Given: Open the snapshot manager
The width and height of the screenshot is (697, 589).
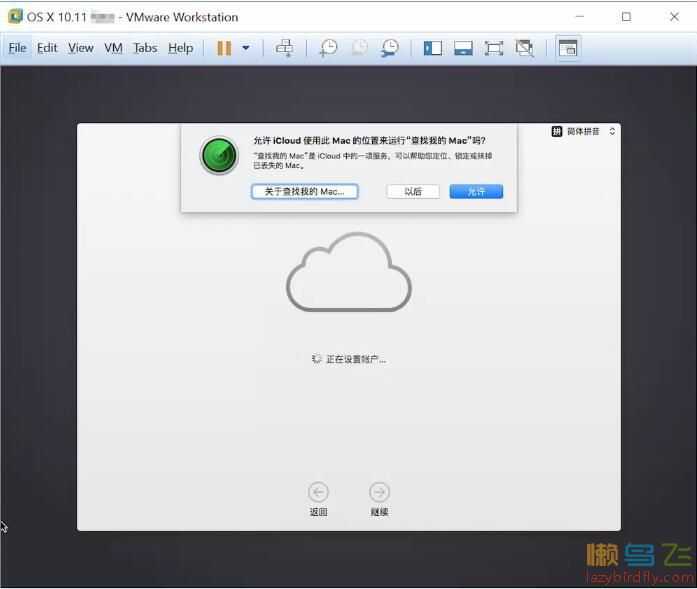Looking at the screenshot, I should pos(390,48).
